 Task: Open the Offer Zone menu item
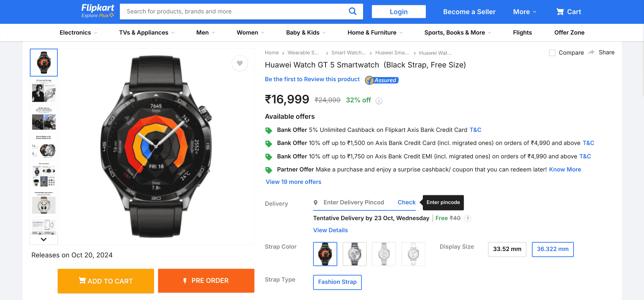click(569, 33)
